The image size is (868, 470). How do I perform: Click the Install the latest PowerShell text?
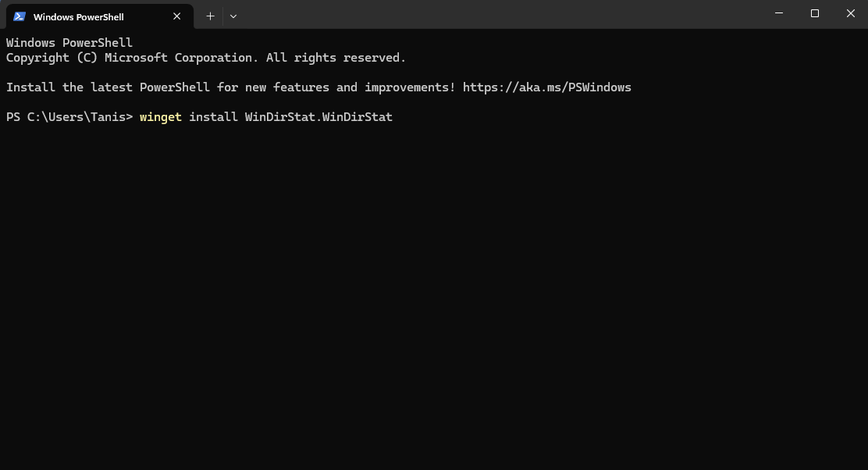point(108,87)
